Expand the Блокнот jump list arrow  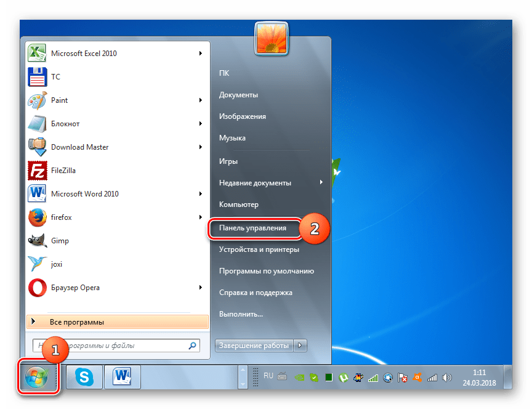[201, 124]
